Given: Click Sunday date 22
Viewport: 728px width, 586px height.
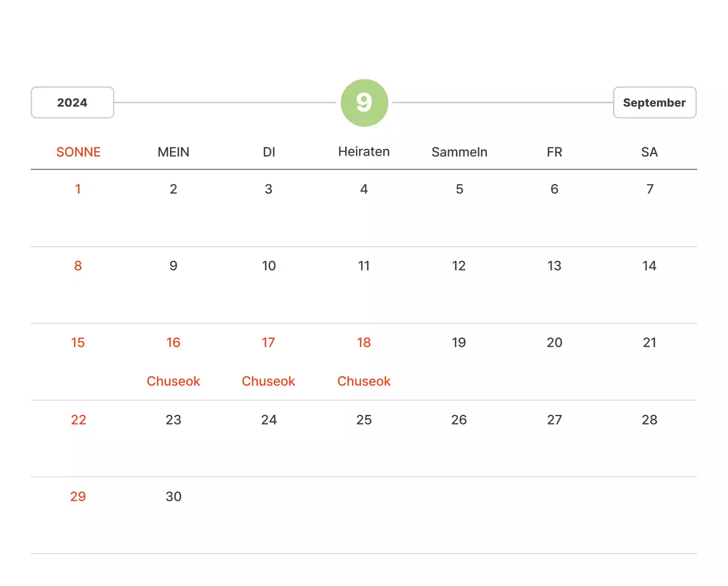Looking at the screenshot, I should click(x=78, y=420).
